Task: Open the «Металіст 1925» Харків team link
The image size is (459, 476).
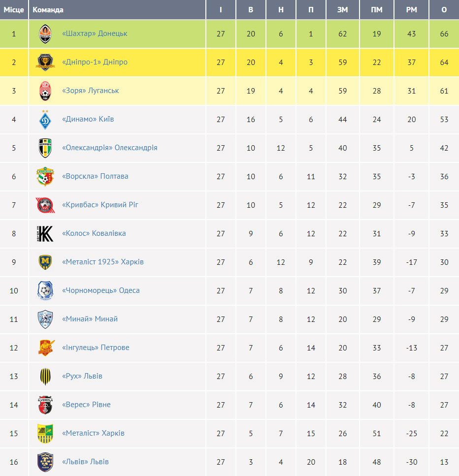Action: click(102, 262)
